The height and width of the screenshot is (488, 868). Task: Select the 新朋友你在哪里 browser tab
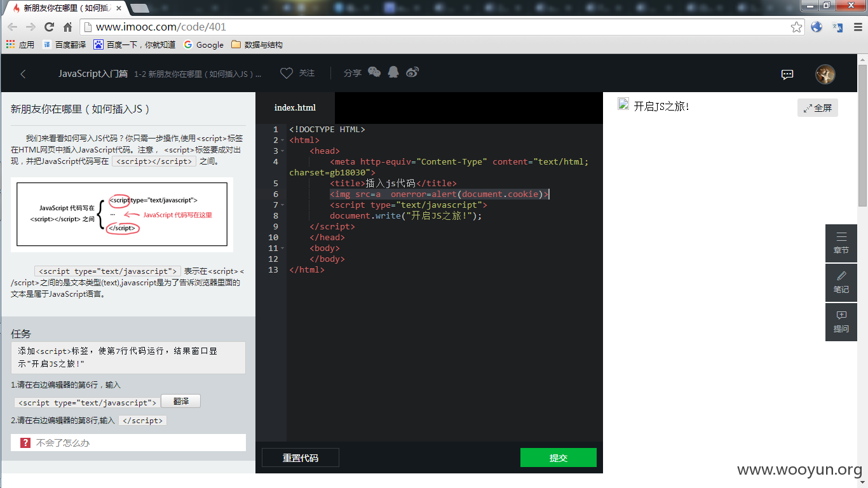coord(67,8)
